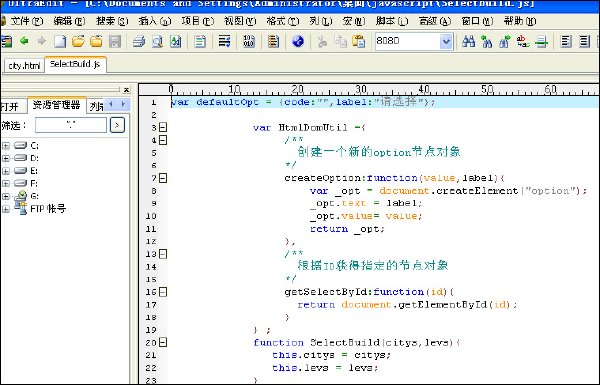Click the binoculars Find icon
Viewport: 600px width, 385px height.
point(468,41)
